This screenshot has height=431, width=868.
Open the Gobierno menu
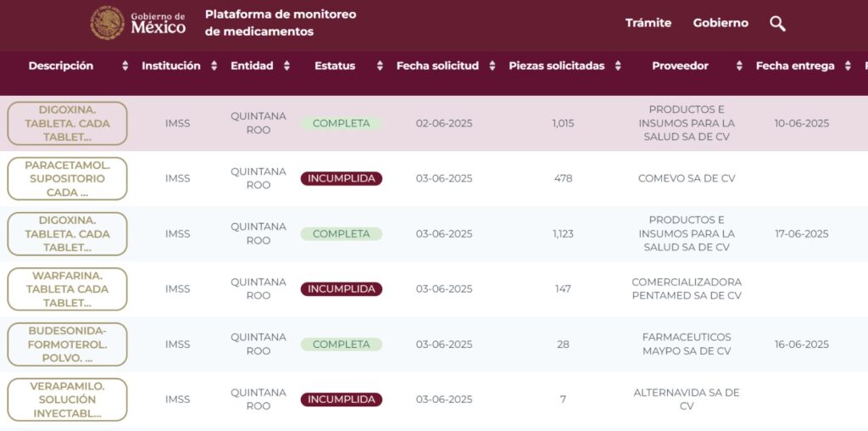[721, 24]
